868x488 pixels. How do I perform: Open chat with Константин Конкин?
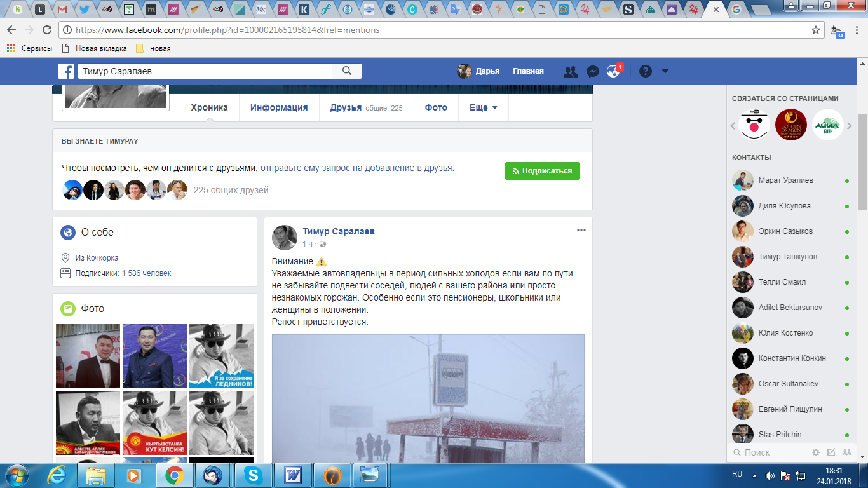[x=791, y=358]
